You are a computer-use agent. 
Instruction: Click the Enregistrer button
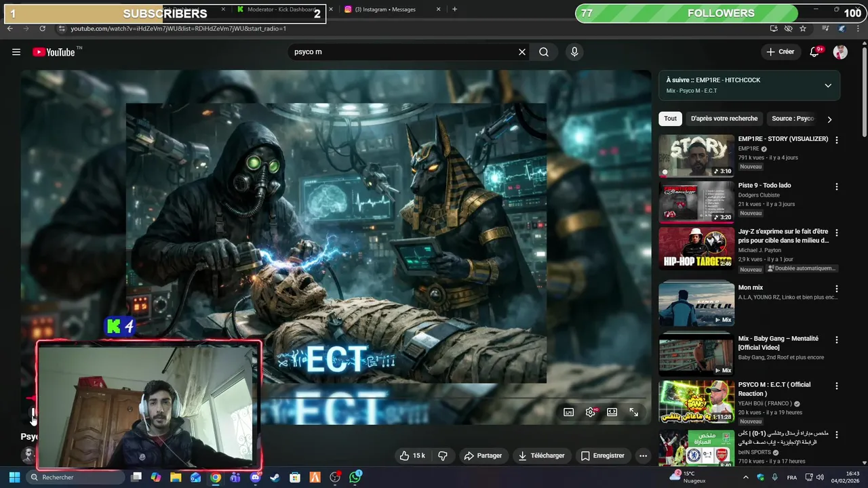click(x=602, y=456)
